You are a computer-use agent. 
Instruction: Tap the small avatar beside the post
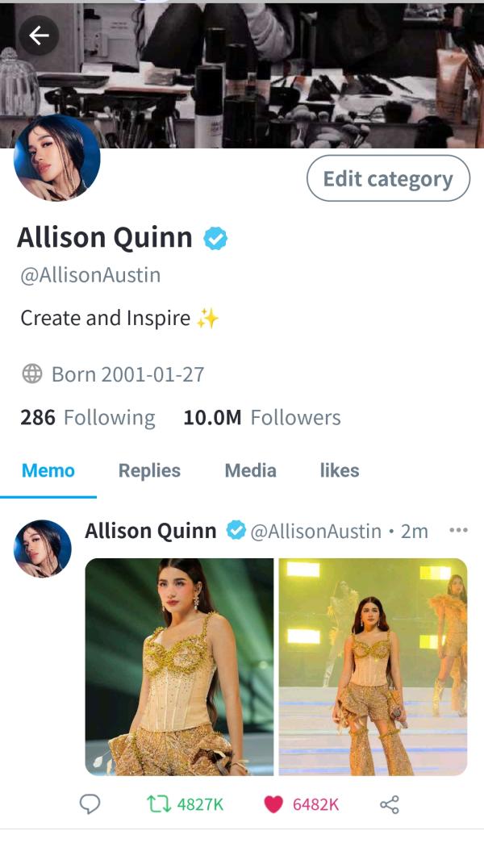coord(43,549)
